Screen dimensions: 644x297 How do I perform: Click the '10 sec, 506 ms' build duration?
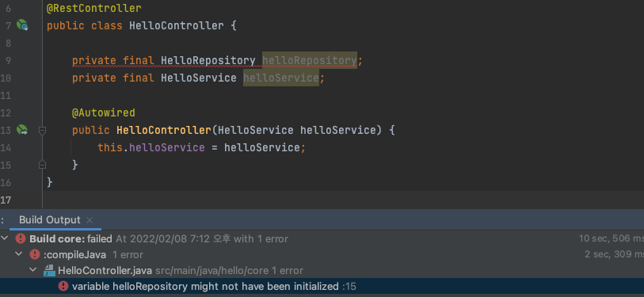612,238
